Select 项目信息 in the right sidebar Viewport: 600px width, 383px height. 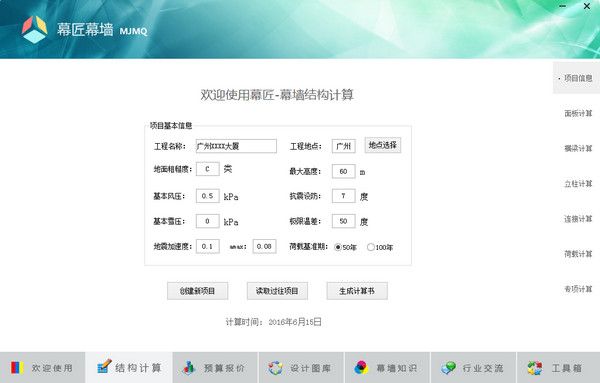pyautogui.click(x=577, y=78)
